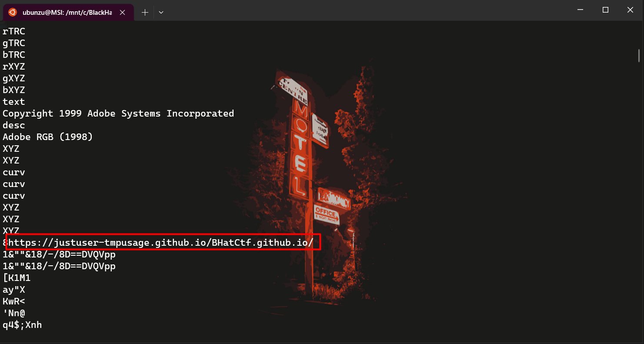Click the 'ay"X' output line
The width and height of the screenshot is (644, 344).
coord(14,290)
